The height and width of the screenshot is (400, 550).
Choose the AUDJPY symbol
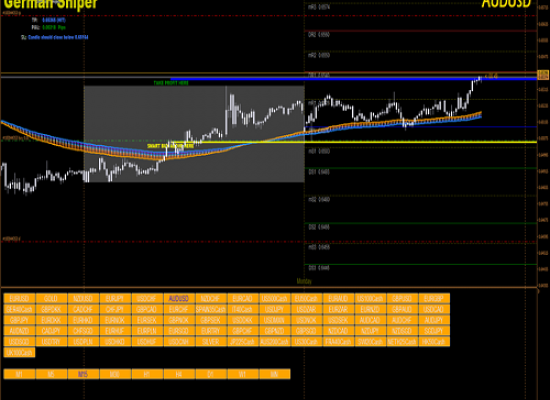coord(434,320)
